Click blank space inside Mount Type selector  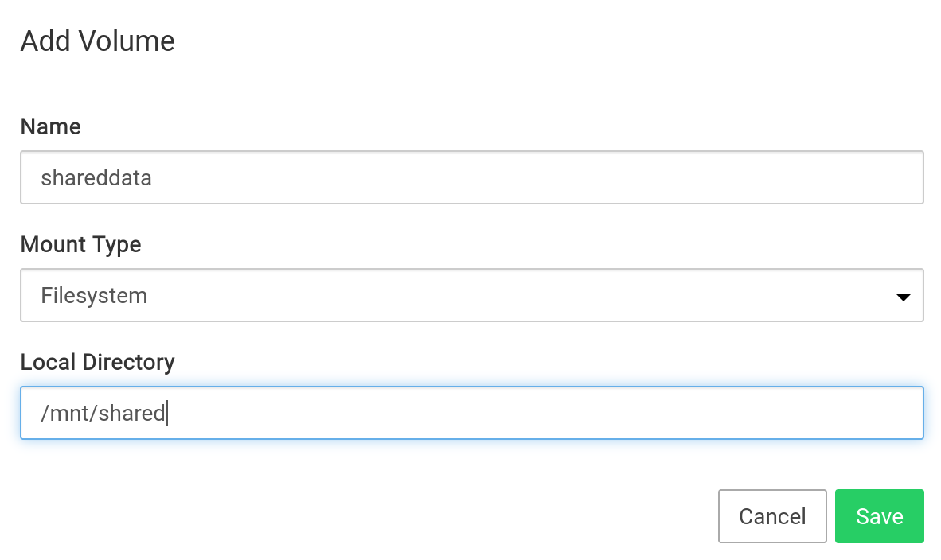tap(517, 296)
